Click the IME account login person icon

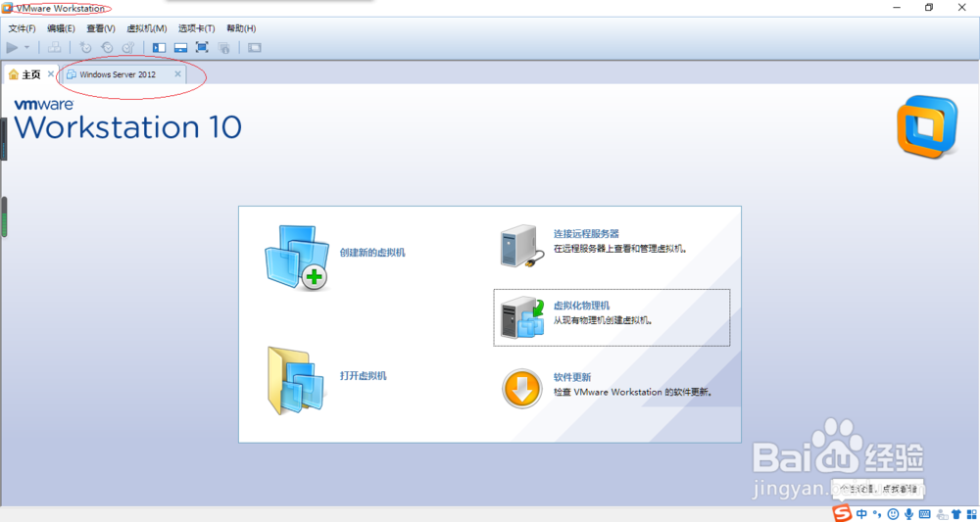click(x=941, y=514)
